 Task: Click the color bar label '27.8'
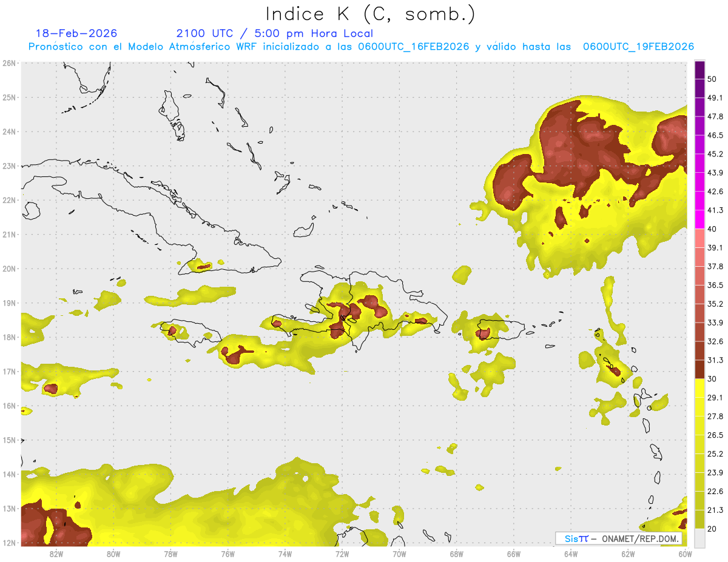(715, 416)
